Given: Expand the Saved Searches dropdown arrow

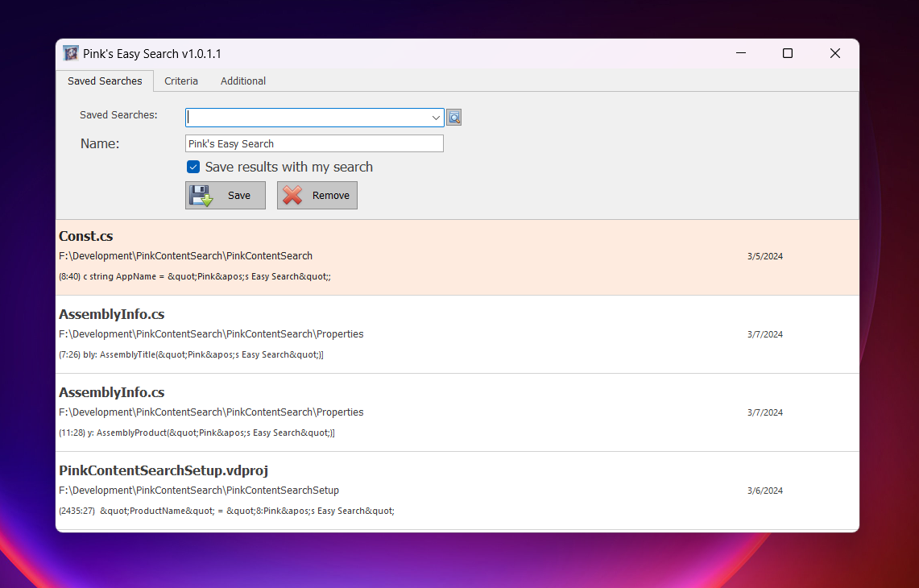Looking at the screenshot, I should coord(436,118).
